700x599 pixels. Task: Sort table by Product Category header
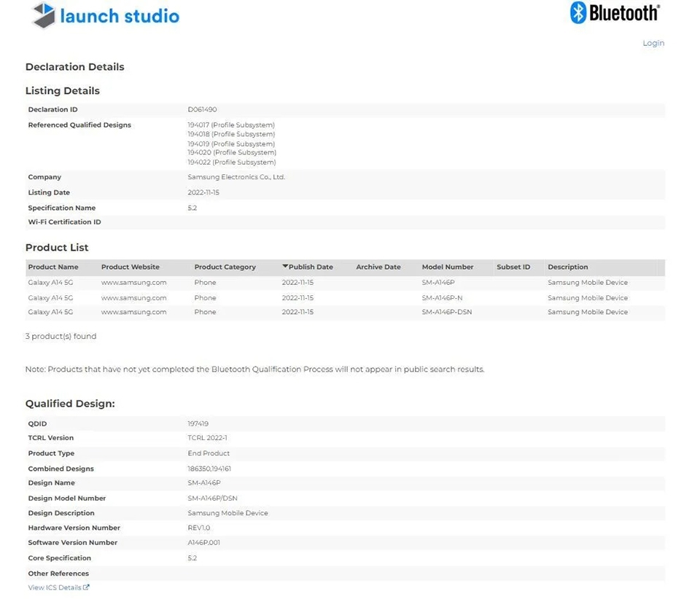click(225, 267)
